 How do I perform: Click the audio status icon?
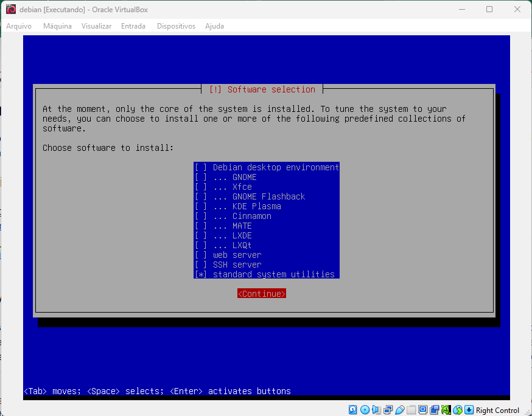[x=376, y=410]
